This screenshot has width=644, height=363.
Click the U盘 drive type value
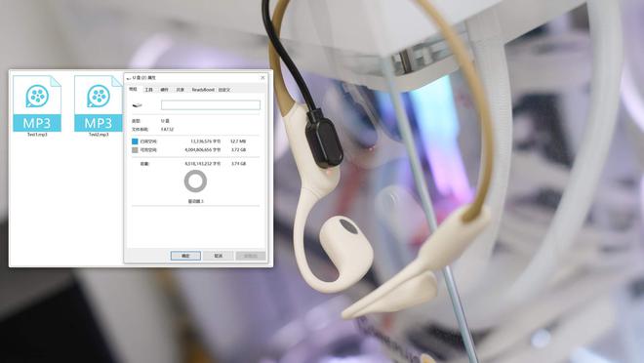pos(165,121)
